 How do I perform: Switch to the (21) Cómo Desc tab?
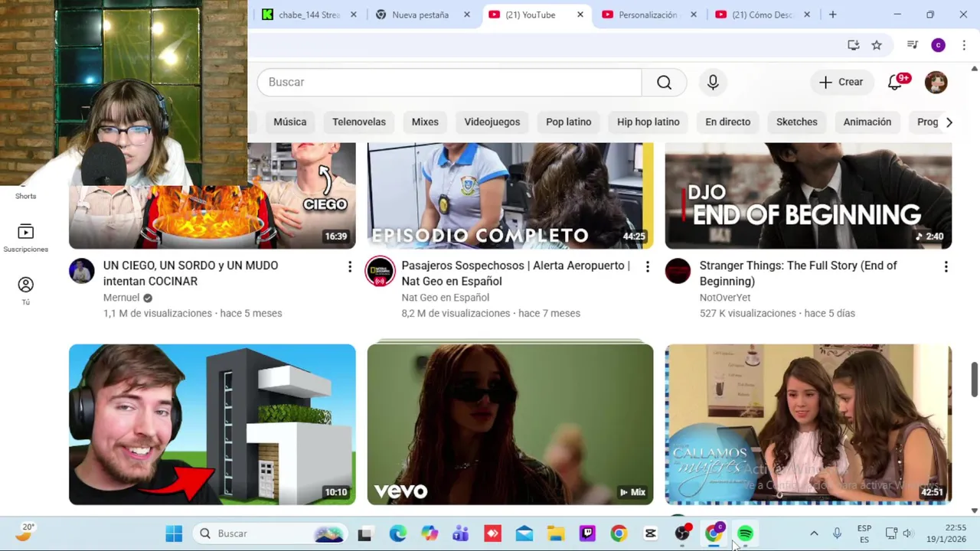coord(761,15)
